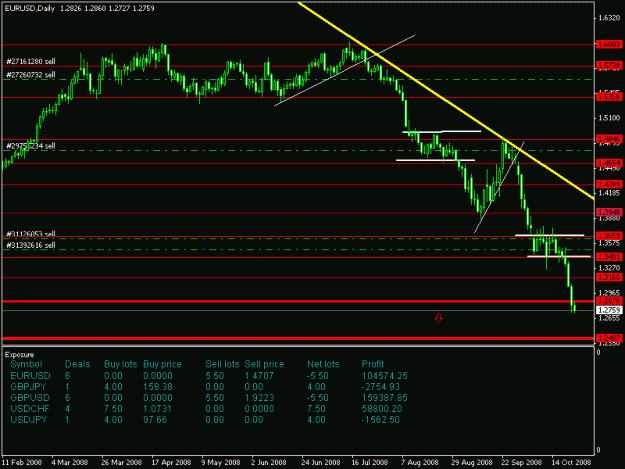Click GBPUSD profit value 159387.85
The height and width of the screenshot is (469, 625).
385,398
